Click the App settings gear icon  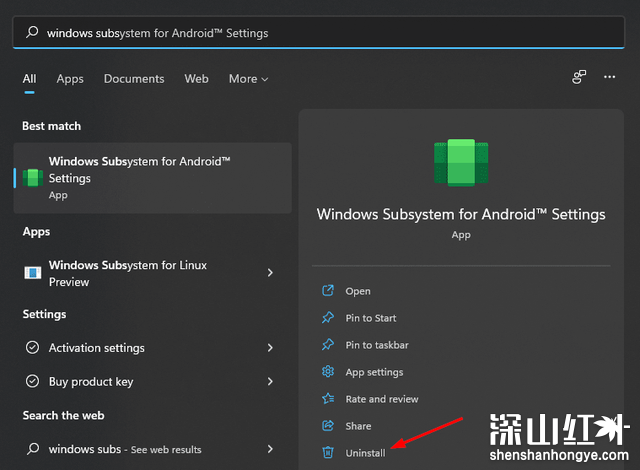(328, 371)
